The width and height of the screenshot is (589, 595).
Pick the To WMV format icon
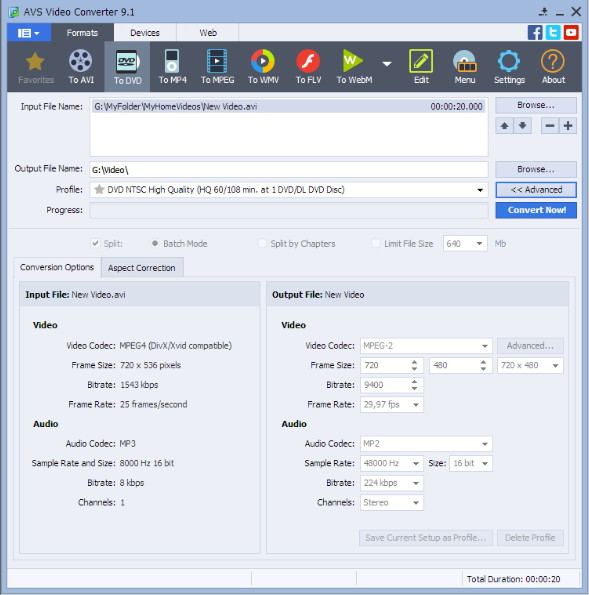point(263,67)
